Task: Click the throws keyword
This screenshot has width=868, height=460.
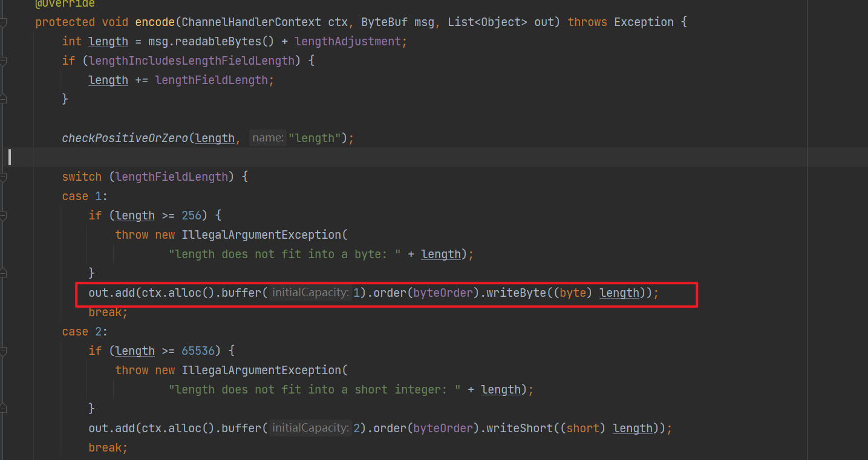Action: click(587, 22)
